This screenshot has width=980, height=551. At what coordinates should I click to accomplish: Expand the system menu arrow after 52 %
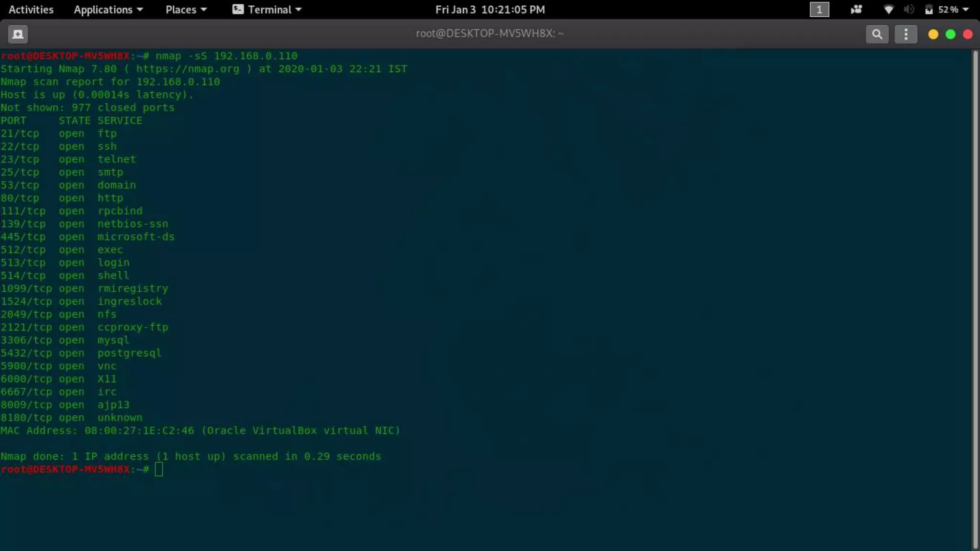click(965, 10)
